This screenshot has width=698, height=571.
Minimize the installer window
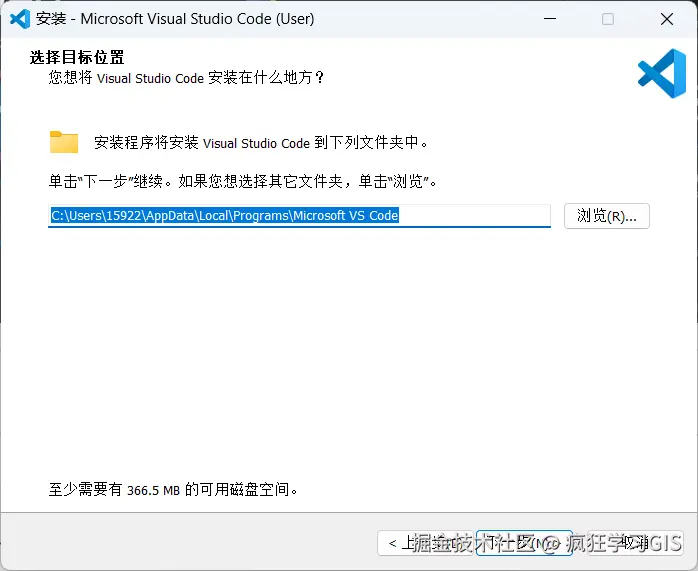click(550, 19)
